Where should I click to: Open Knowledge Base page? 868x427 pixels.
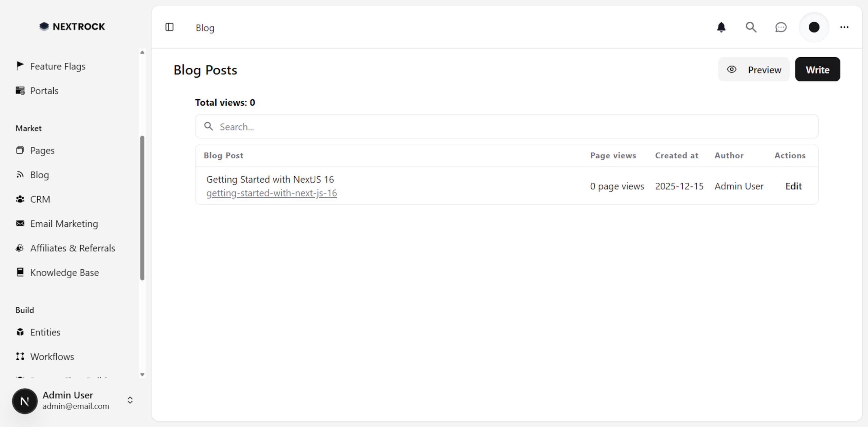point(64,272)
